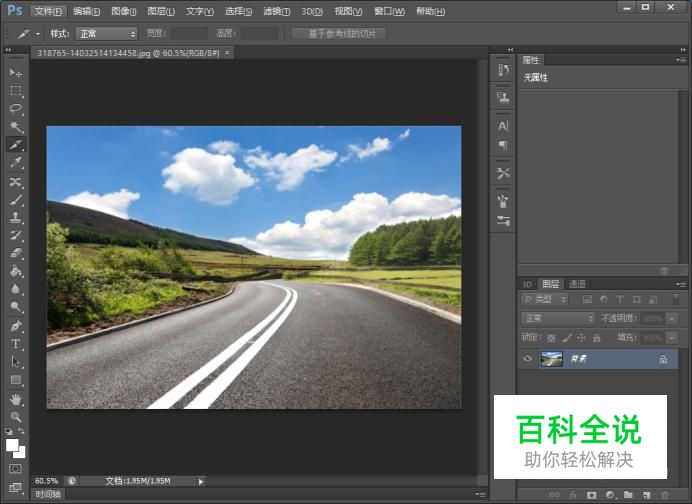Click the 背景 layer thumbnail

tap(551, 359)
